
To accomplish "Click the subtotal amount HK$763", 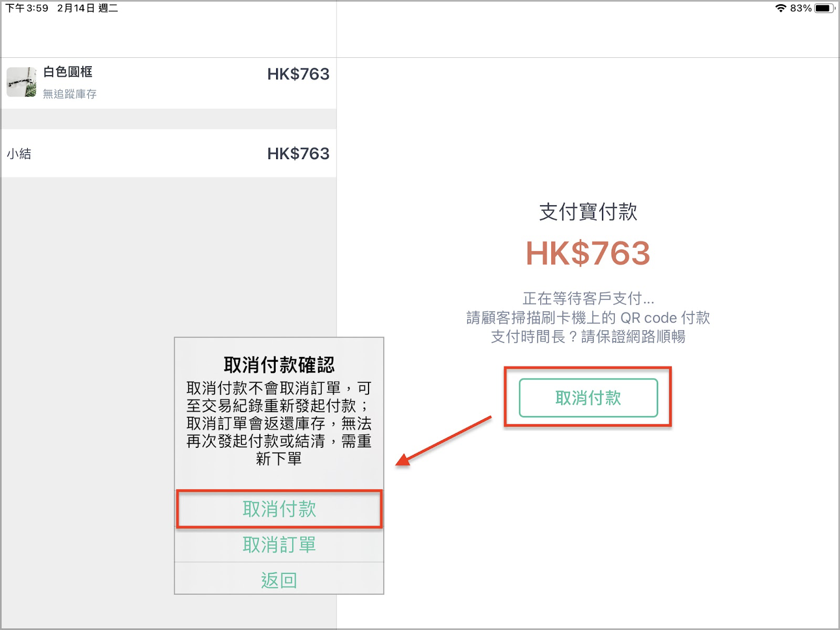I will pyautogui.click(x=298, y=153).
